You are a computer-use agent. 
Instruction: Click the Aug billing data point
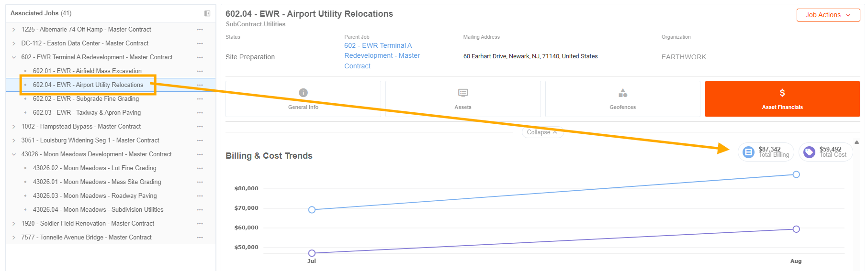[796, 174]
